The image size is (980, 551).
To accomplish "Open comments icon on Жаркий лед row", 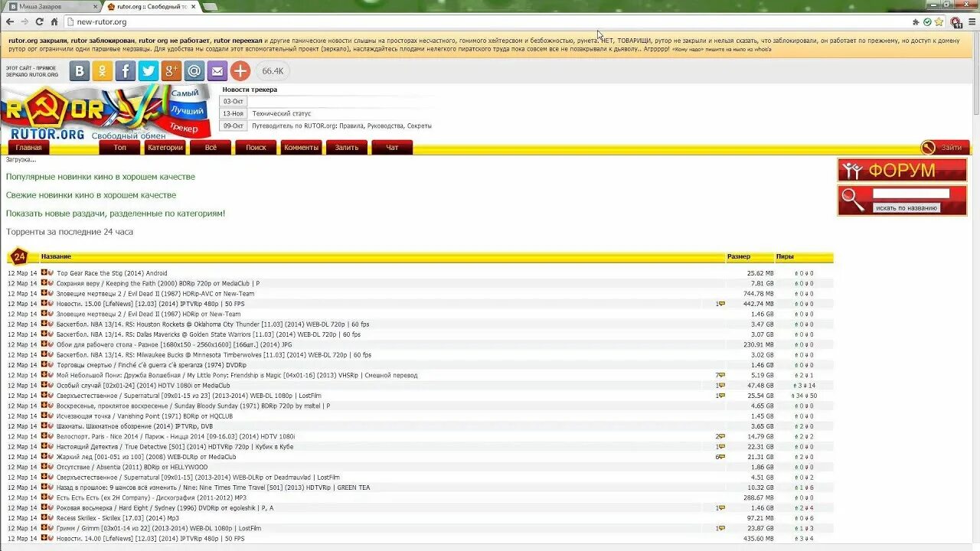I will pyautogui.click(x=720, y=457).
